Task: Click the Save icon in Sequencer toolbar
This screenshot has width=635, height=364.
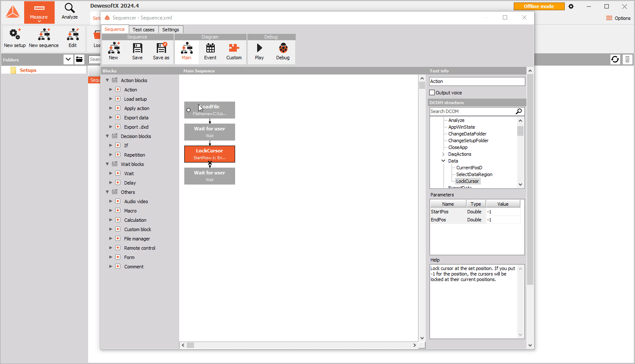Action: 137,48
